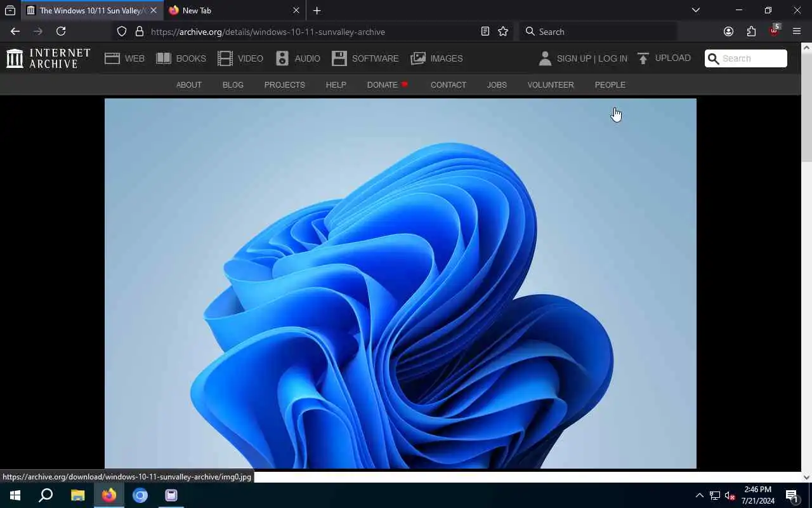The image size is (812, 508).
Task: Click the blue circle taskbar app icon
Action: (x=140, y=495)
